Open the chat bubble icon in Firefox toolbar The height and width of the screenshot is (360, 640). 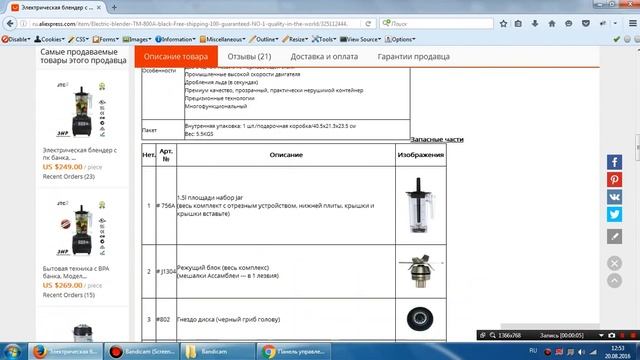(569, 24)
